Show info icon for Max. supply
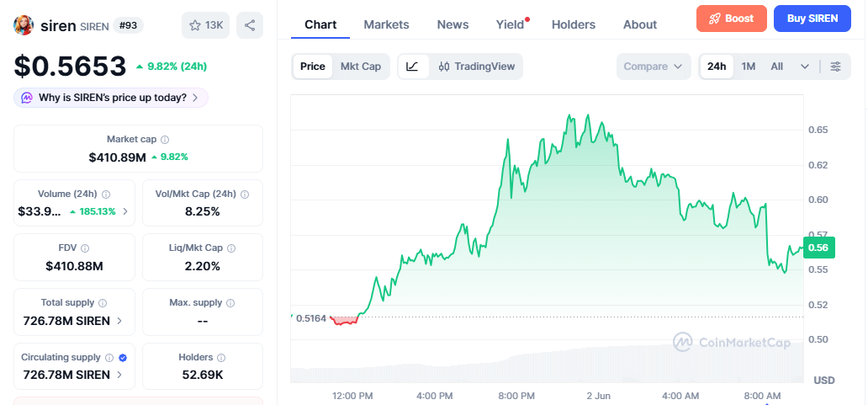The height and width of the screenshot is (405, 868). click(230, 303)
